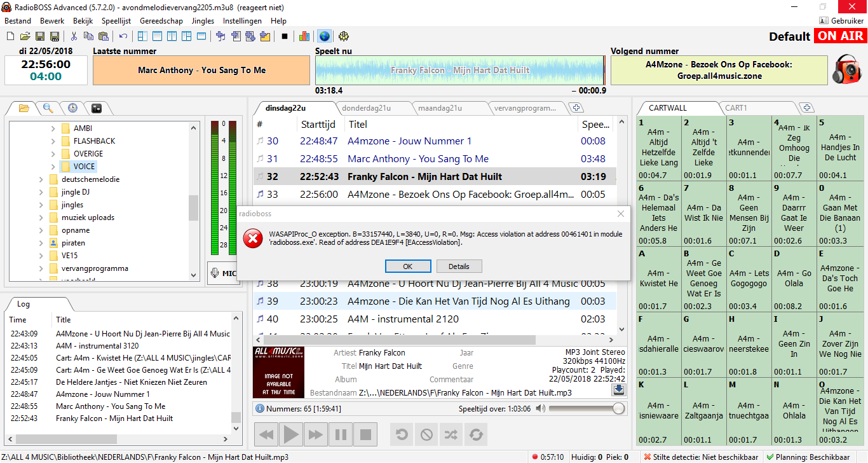This screenshot has height=463, width=868.
Task: Switch to the CART1 tab
Action: (736, 108)
